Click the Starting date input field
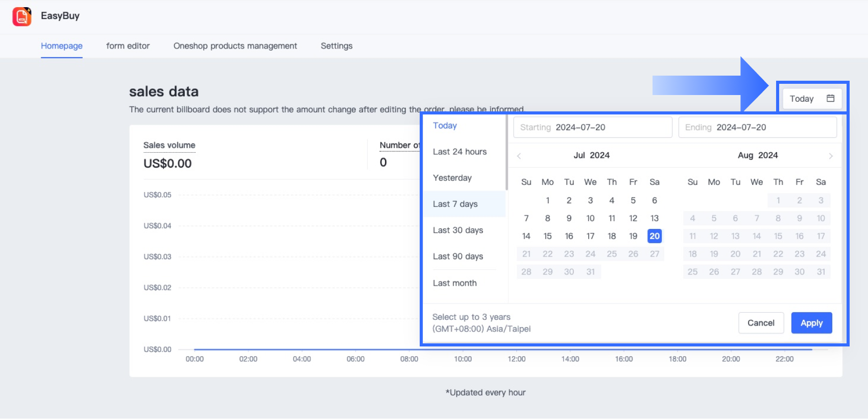 pos(592,127)
